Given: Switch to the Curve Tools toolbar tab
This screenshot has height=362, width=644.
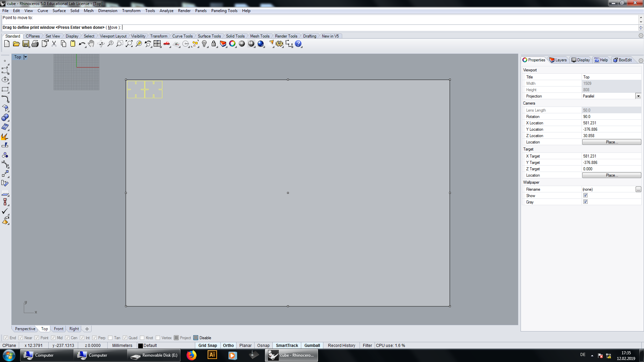Looking at the screenshot, I should coord(182,36).
